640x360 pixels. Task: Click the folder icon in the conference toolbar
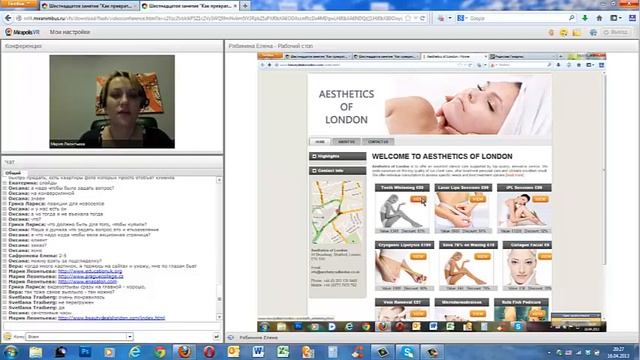click(577, 32)
